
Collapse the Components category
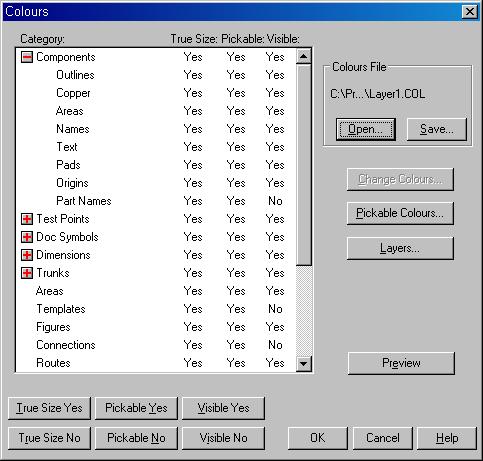[27, 57]
